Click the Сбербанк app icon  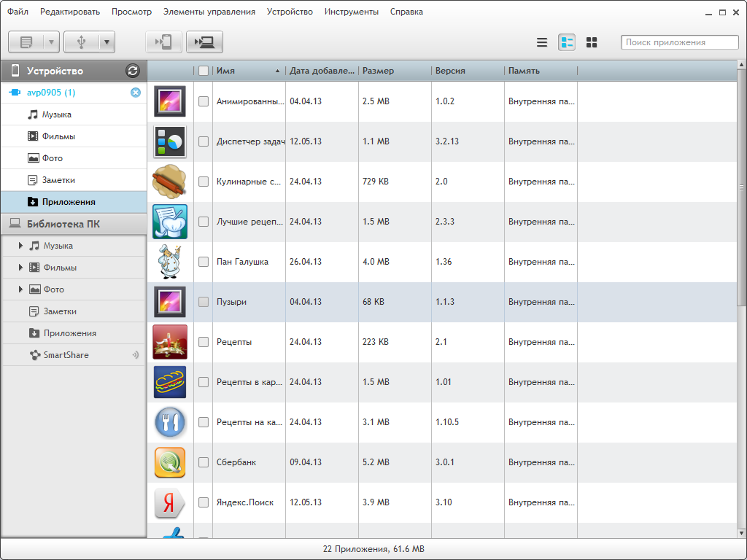coord(170,462)
